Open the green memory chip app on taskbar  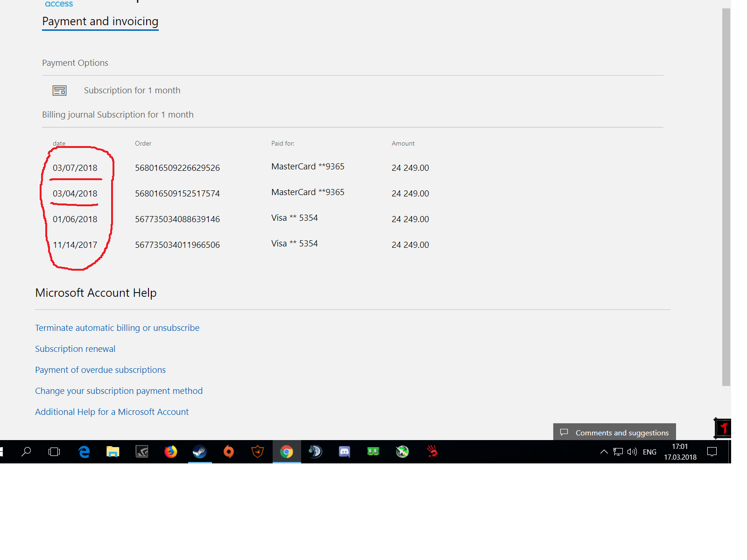tap(373, 452)
